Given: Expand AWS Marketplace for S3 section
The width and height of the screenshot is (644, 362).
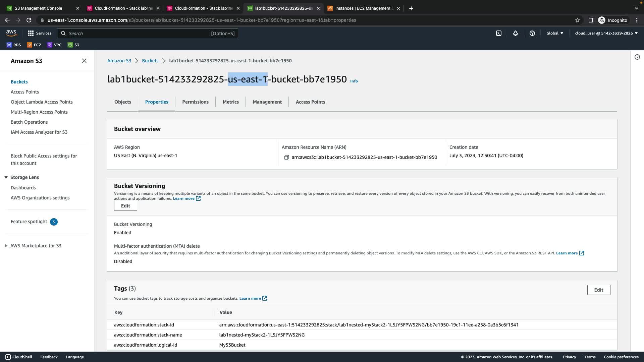Looking at the screenshot, I should pyautogui.click(x=6, y=246).
